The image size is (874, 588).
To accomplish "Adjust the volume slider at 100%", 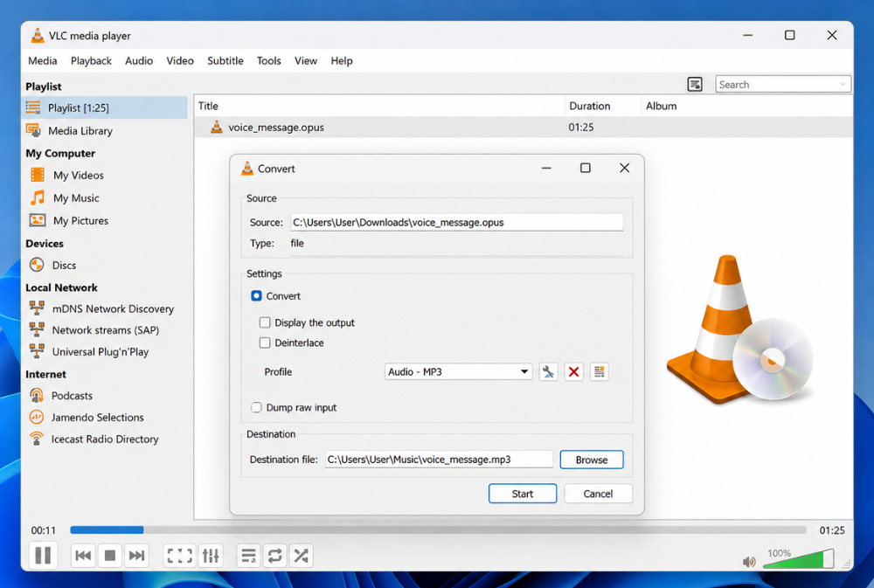I will coord(798,559).
